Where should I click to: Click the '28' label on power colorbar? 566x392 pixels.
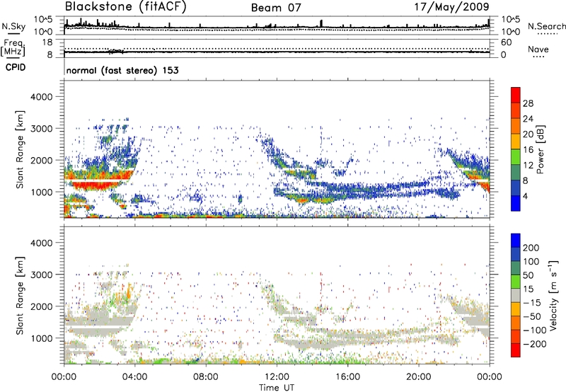(x=528, y=103)
